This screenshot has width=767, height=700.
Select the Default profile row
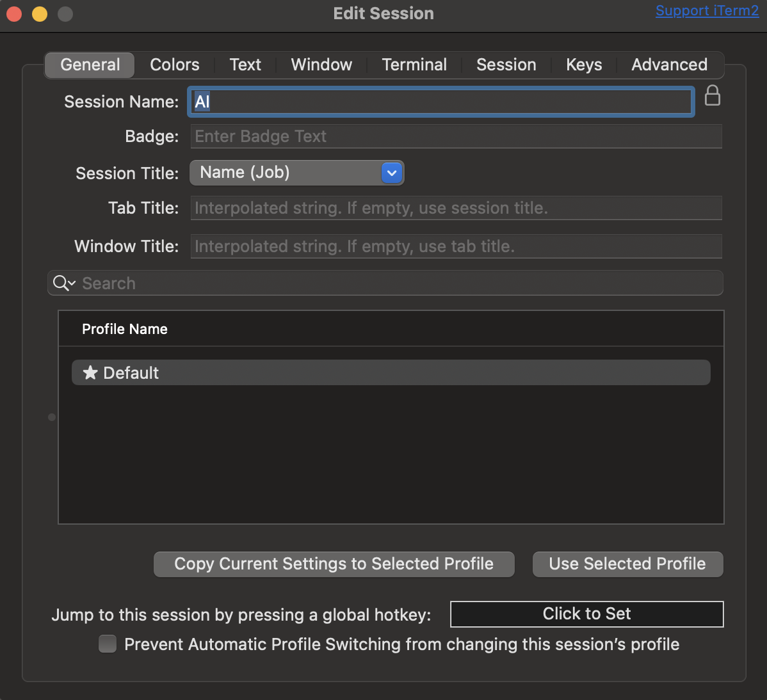tap(391, 372)
